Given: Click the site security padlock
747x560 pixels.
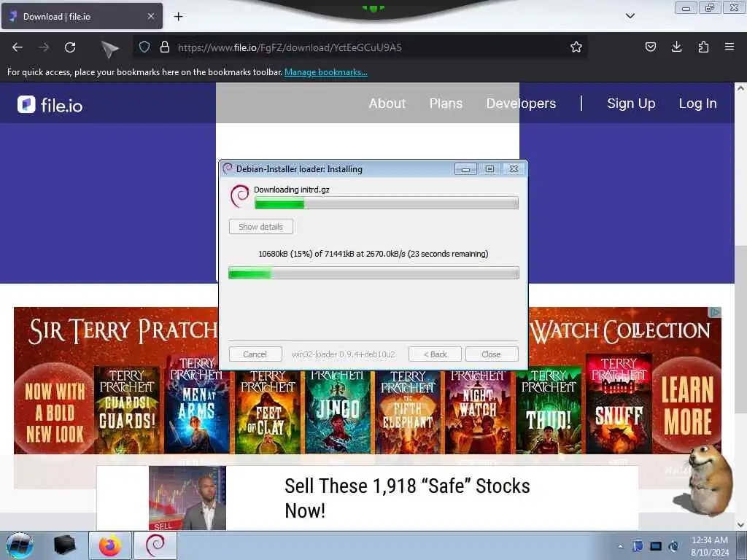Looking at the screenshot, I should tap(165, 47).
